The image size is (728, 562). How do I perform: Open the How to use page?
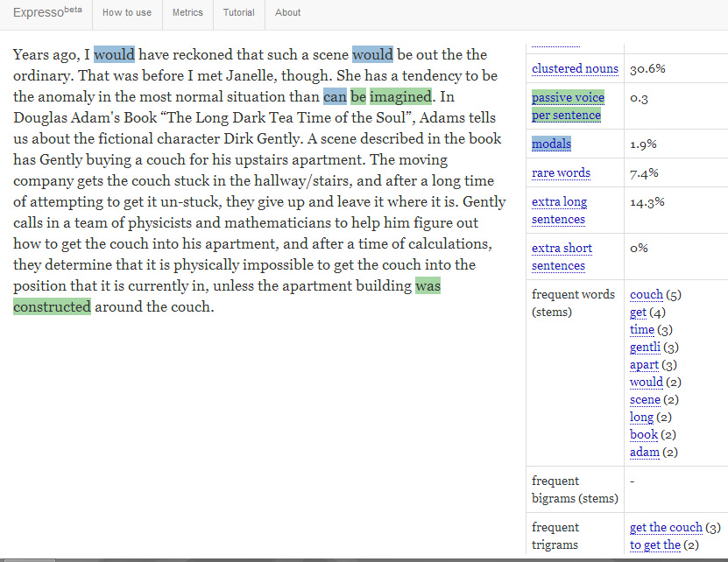tap(127, 13)
